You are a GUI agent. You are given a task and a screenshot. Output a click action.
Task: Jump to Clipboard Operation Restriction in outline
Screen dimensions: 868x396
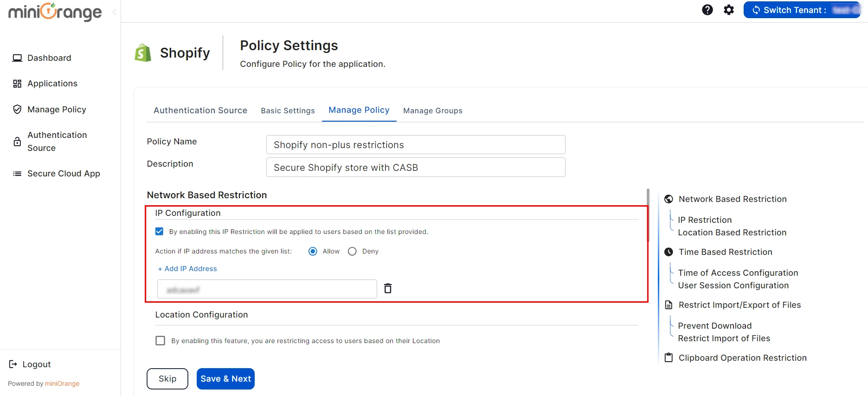(x=743, y=358)
